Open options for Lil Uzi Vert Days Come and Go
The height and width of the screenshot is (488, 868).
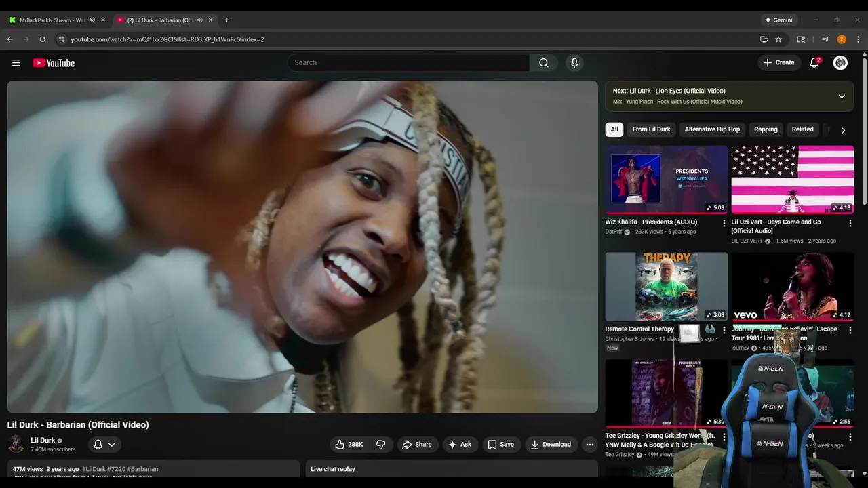point(850,223)
